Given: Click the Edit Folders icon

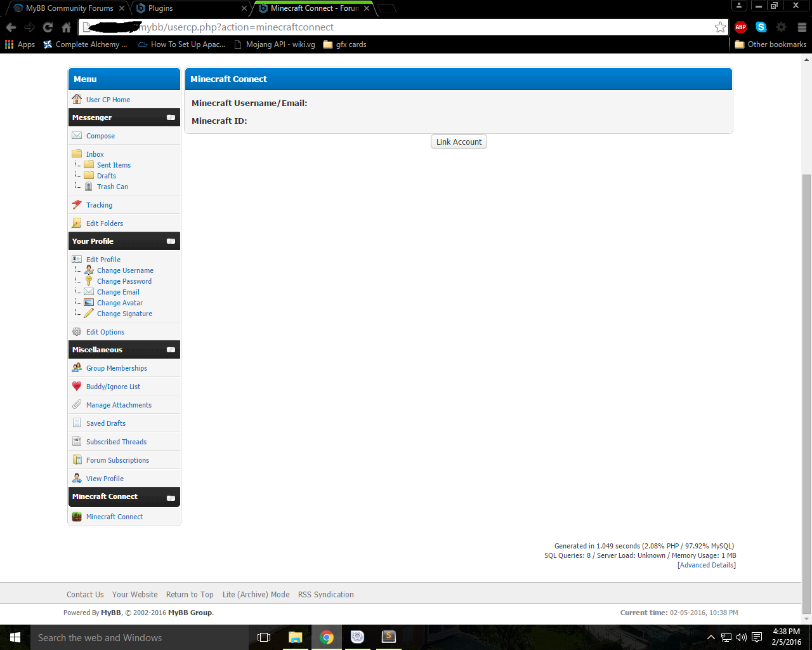Looking at the screenshot, I should [x=77, y=223].
